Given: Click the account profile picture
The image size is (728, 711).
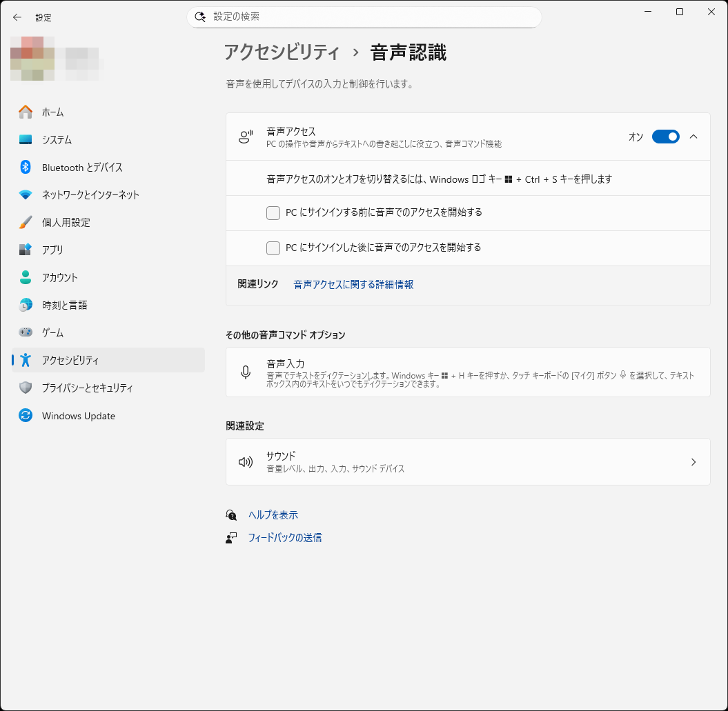Looking at the screenshot, I should (32, 59).
